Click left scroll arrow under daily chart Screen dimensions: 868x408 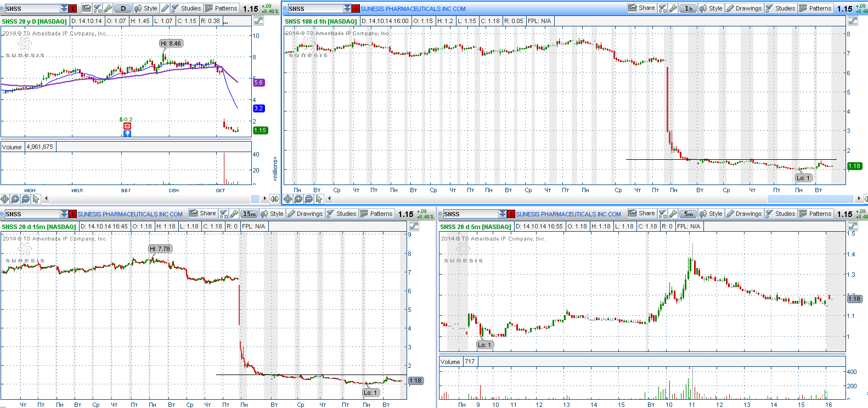pos(47,199)
